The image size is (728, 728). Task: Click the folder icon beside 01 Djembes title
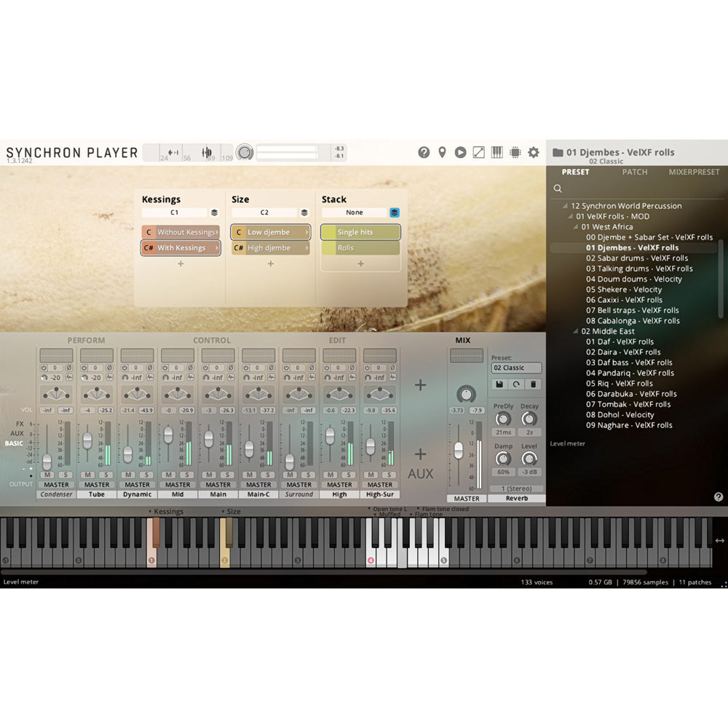coord(558,152)
